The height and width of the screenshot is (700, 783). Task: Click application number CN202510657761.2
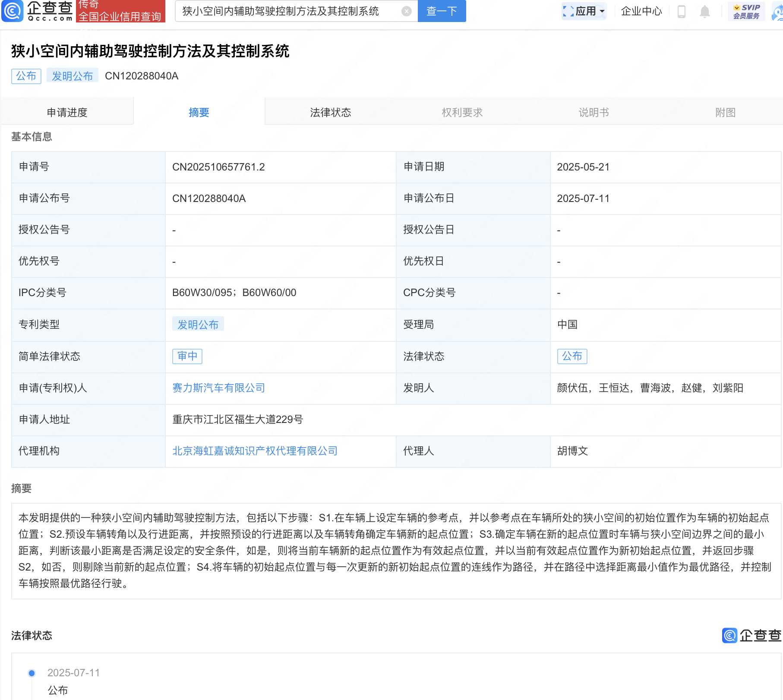tap(218, 167)
